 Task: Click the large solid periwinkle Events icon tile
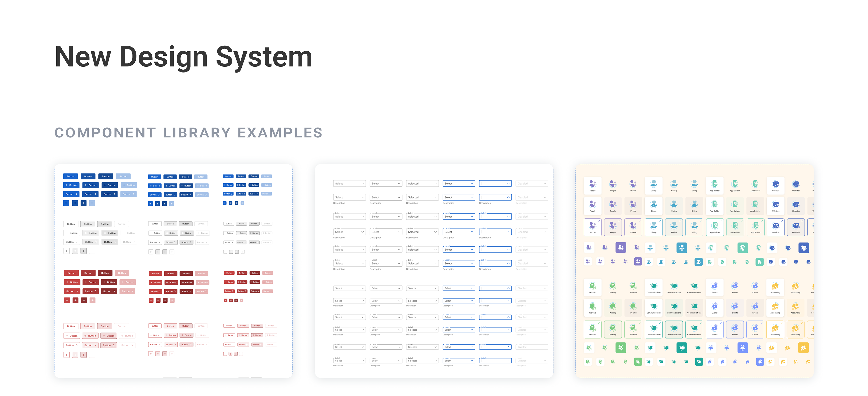(743, 347)
